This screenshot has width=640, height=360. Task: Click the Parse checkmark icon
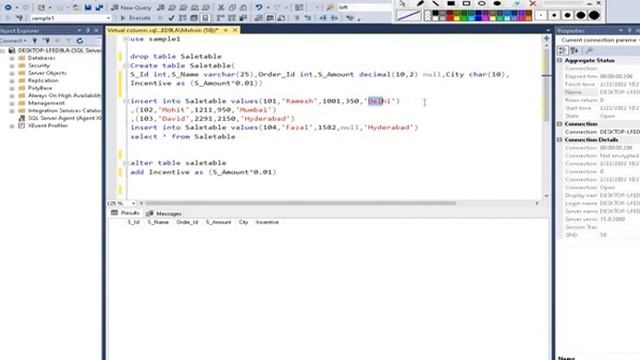pos(171,18)
